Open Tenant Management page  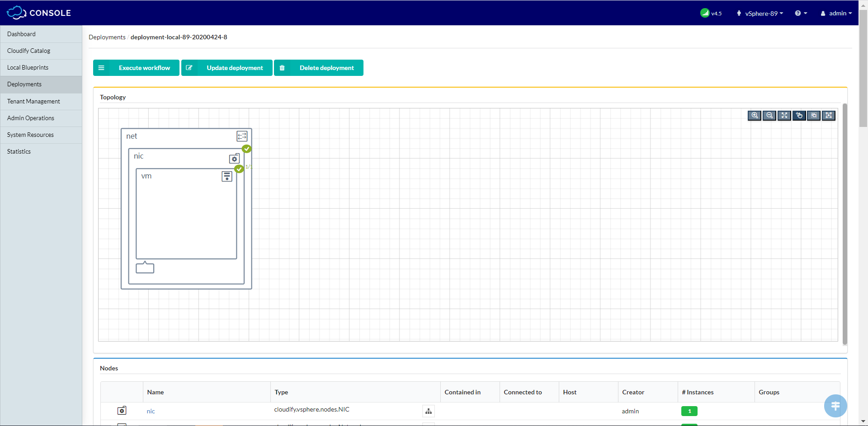pos(41,101)
